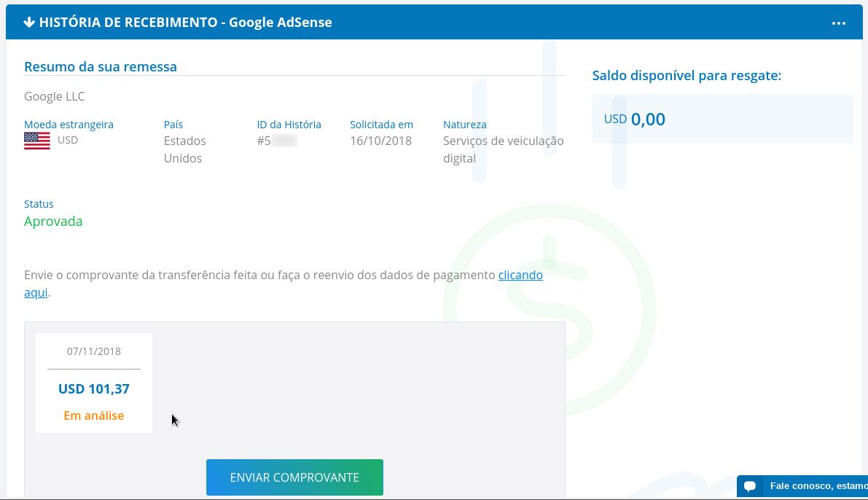Viewport: 868px width, 500px height.
Task: Open the three-dots options menu in header
Action: click(x=838, y=23)
